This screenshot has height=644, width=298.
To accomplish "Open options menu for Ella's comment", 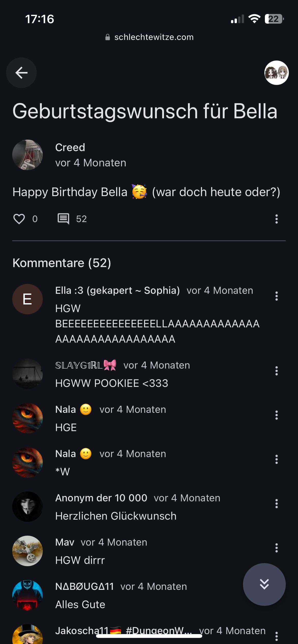I will pos(276,296).
